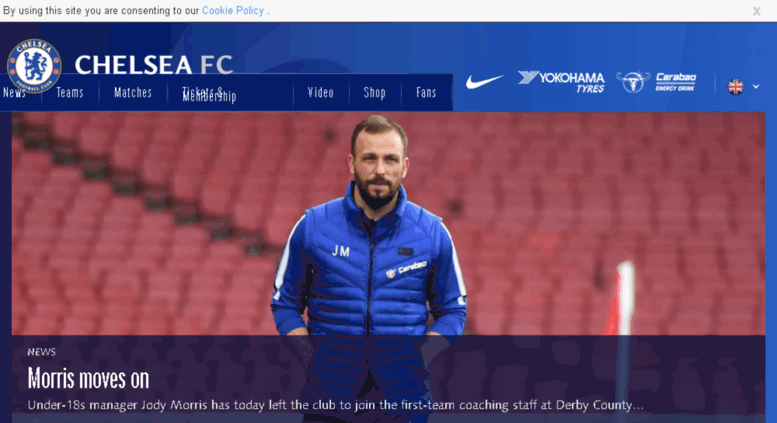Click the Carabao bull-head emblem icon

coord(633,82)
